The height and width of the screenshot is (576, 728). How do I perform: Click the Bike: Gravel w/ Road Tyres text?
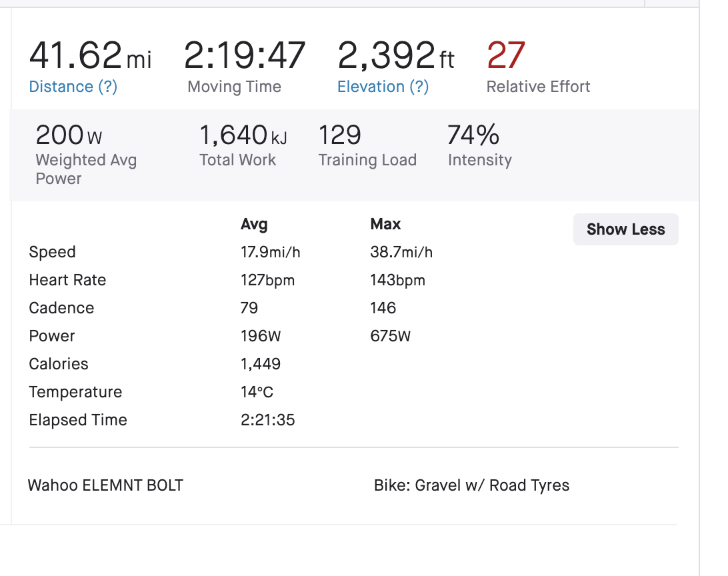(x=471, y=485)
